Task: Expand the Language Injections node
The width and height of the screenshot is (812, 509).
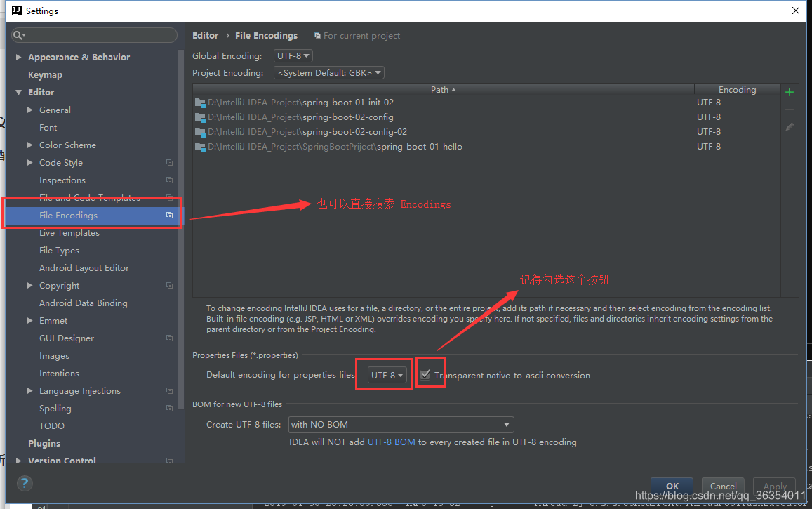Action: (x=30, y=391)
